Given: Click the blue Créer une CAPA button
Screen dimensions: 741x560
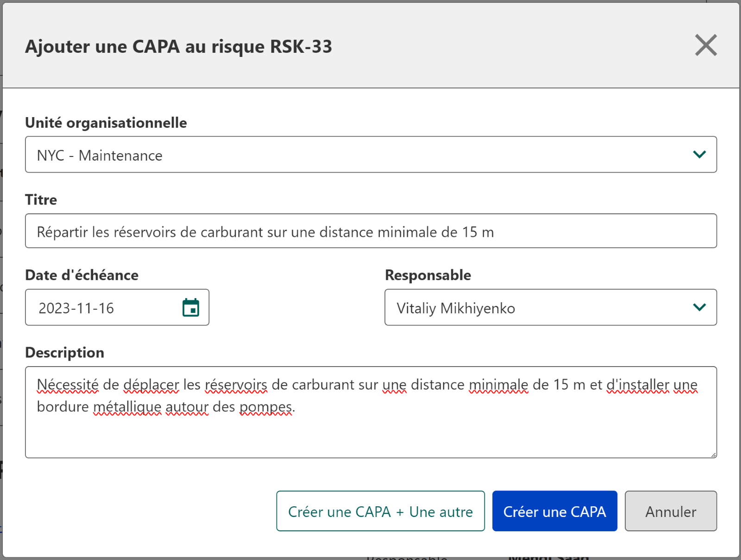Looking at the screenshot, I should [x=555, y=511].
